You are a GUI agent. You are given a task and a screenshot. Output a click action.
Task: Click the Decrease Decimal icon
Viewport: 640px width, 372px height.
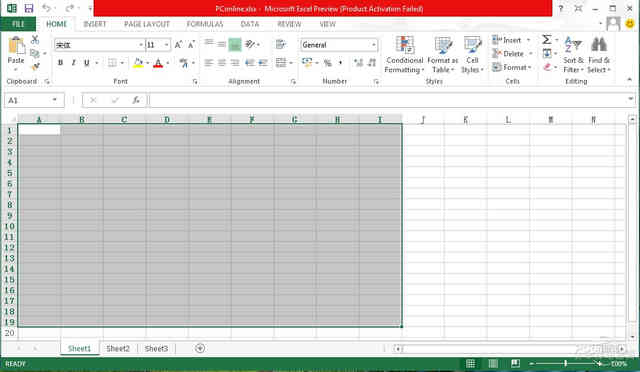(x=371, y=63)
